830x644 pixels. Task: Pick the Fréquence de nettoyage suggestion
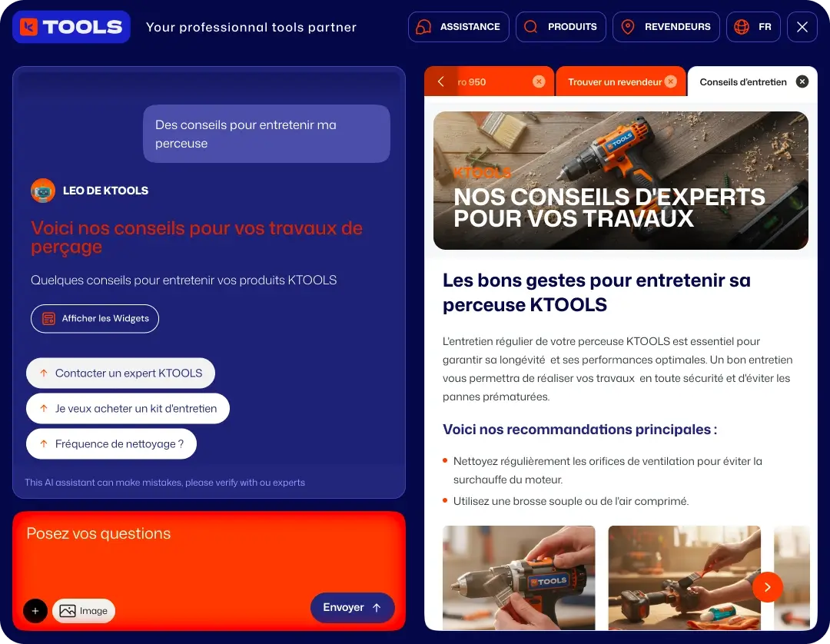point(111,444)
